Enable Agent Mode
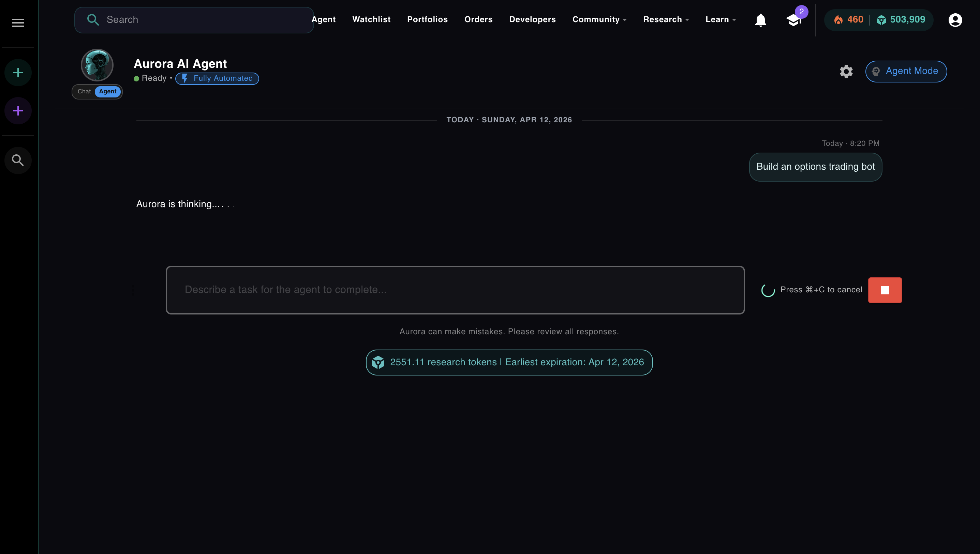This screenshot has height=554, width=980. [906, 71]
